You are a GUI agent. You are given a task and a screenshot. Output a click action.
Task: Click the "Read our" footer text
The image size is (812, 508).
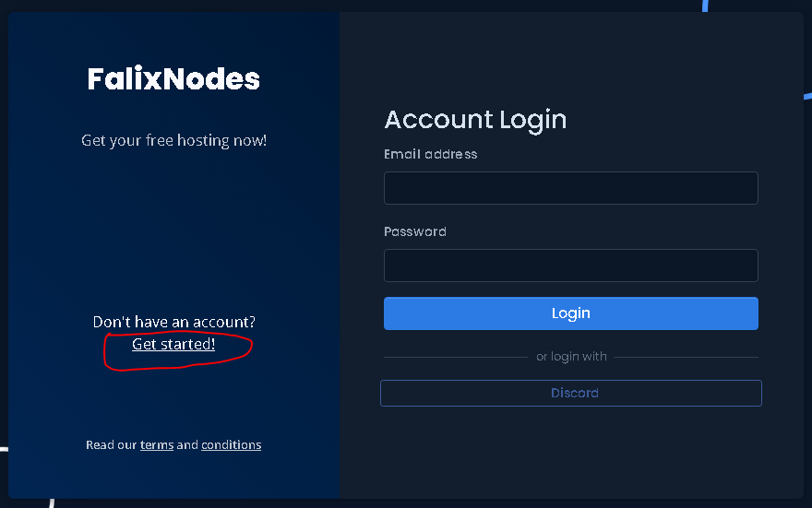pyautogui.click(x=111, y=445)
